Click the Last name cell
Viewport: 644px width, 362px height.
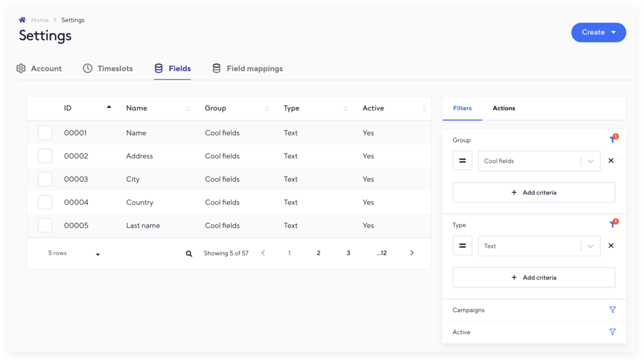143,225
